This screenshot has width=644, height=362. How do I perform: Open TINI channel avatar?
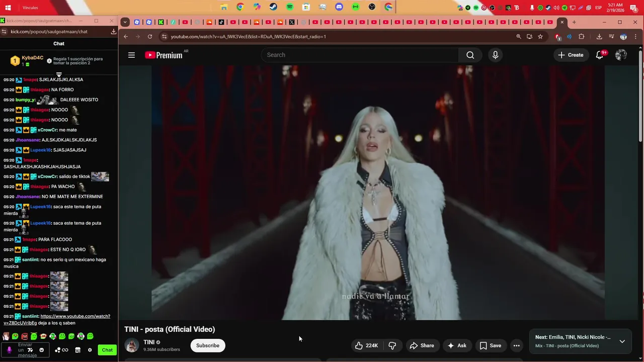click(132, 345)
